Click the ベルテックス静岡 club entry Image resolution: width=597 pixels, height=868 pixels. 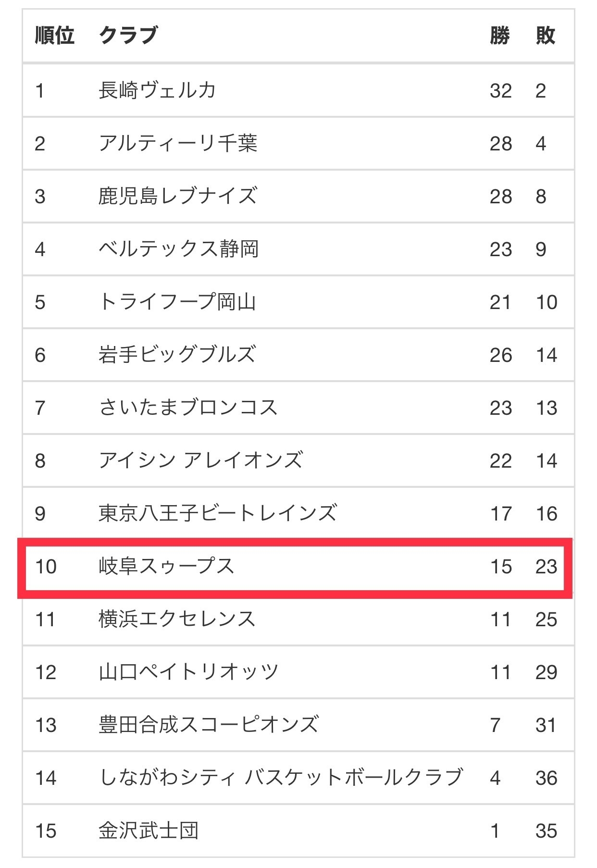tap(178, 249)
